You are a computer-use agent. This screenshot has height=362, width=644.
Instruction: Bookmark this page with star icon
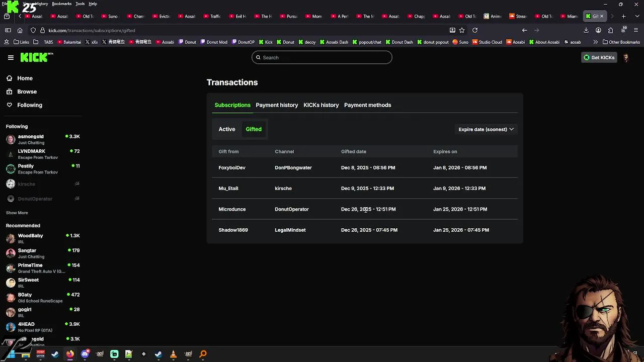(x=462, y=30)
